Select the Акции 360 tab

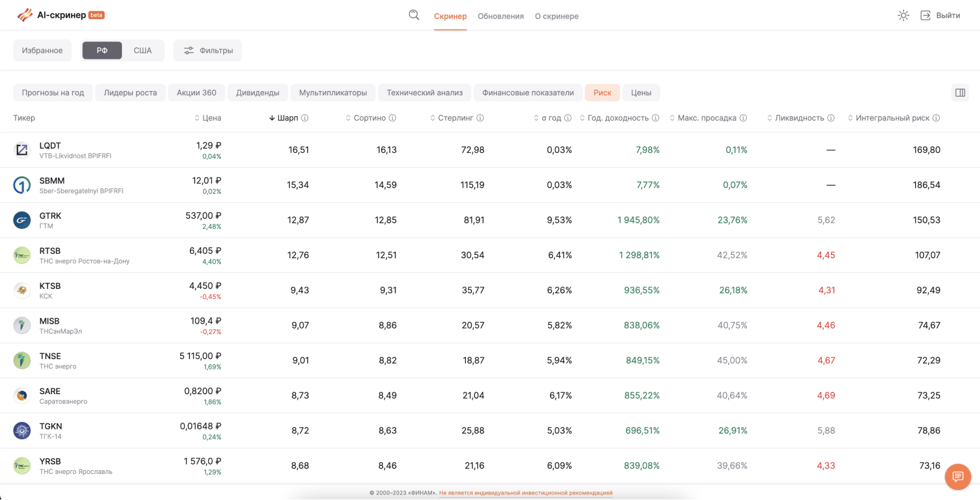[197, 93]
